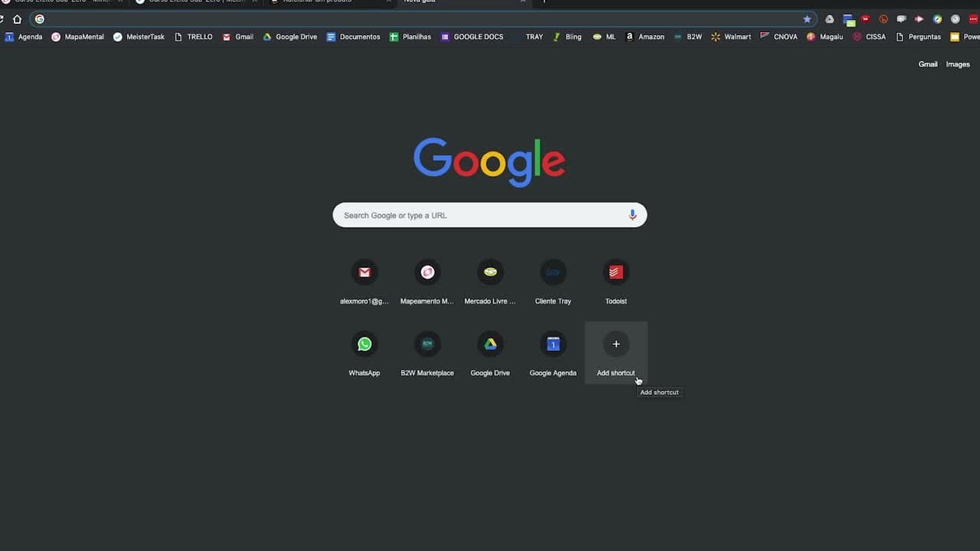Screen dimensions: 980x551
Task: Open the WhatsApp shortcut
Action: pos(364,352)
